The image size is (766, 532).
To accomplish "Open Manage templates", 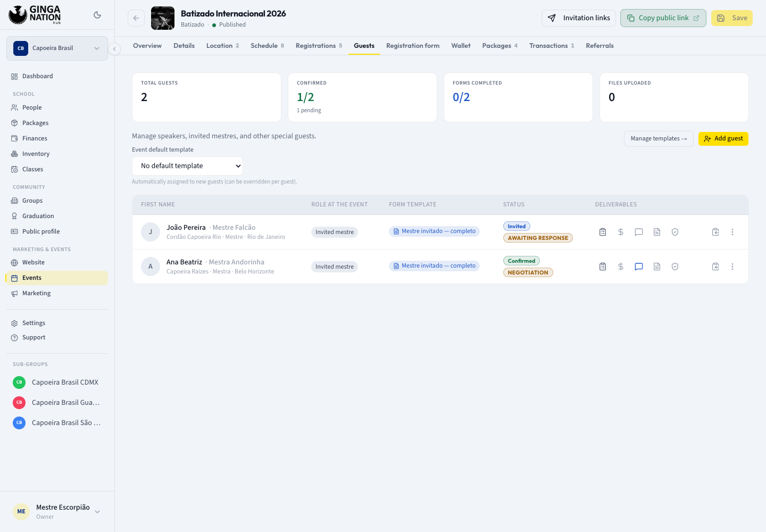I will [x=659, y=139].
